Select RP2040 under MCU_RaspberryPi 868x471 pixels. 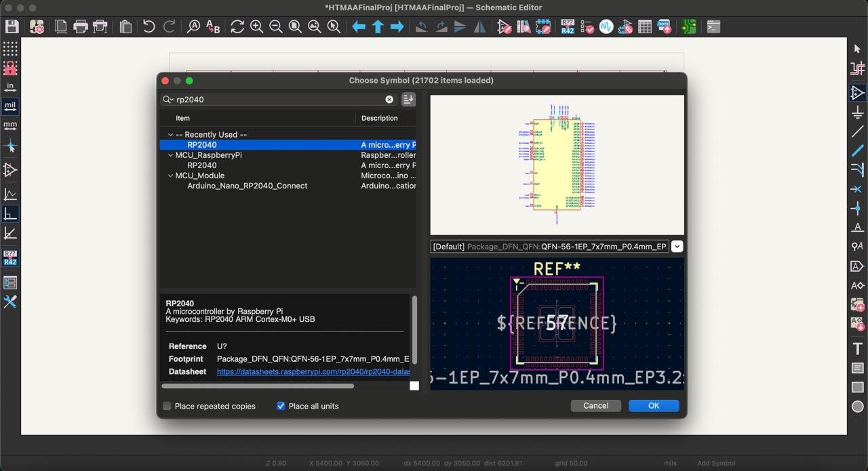(202, 165)
